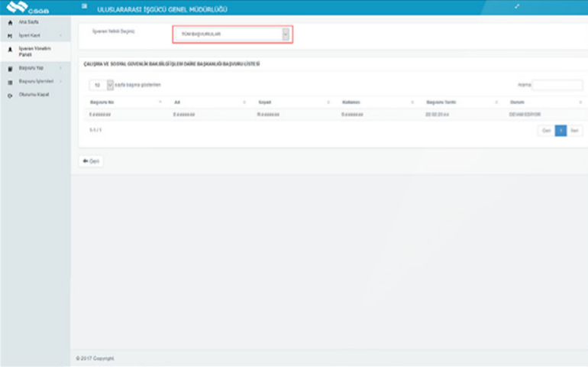Click the İşveren Yönetim Paneli user icon

click(10, 50)
